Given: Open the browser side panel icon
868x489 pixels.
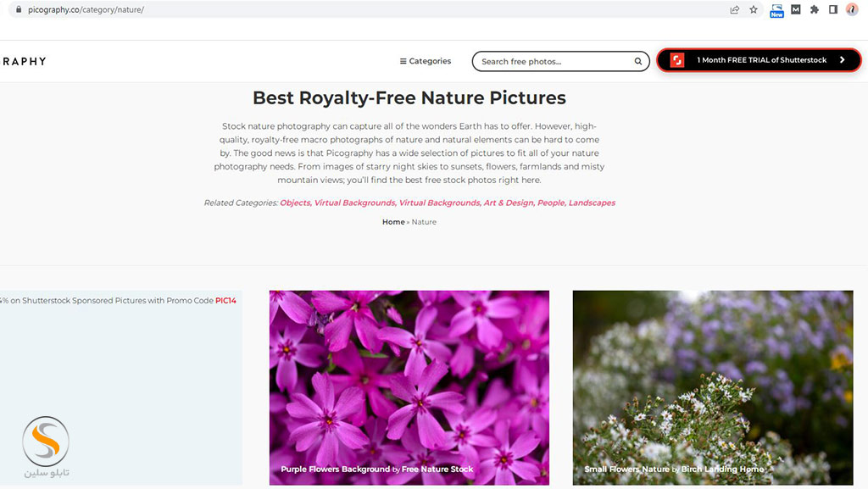Looking at the screenshot, I should (833, 10).
